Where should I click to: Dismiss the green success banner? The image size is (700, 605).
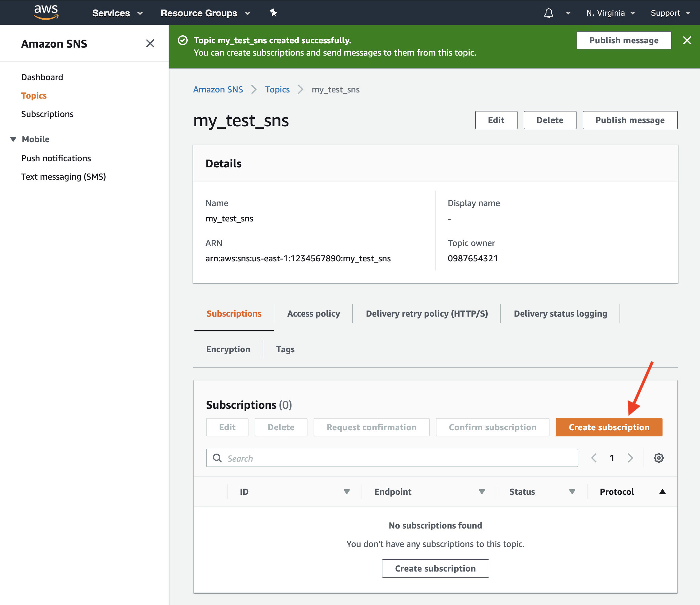pyautogui.click(x=687, y=40)
